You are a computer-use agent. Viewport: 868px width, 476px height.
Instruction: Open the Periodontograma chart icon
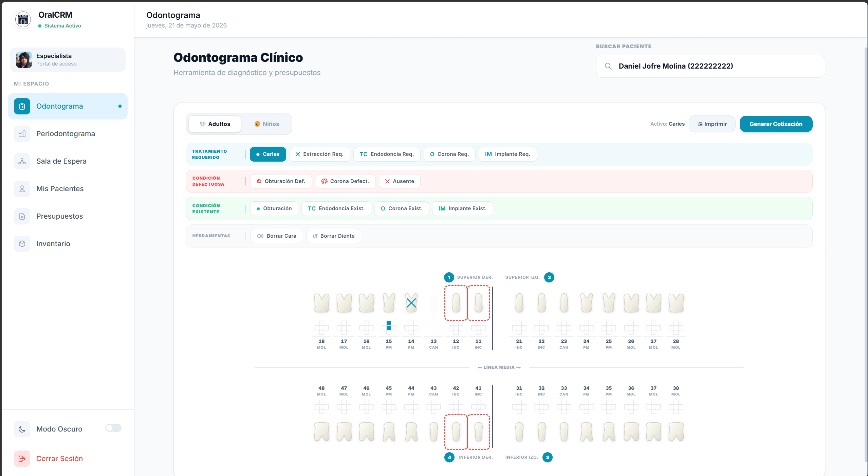22,134
